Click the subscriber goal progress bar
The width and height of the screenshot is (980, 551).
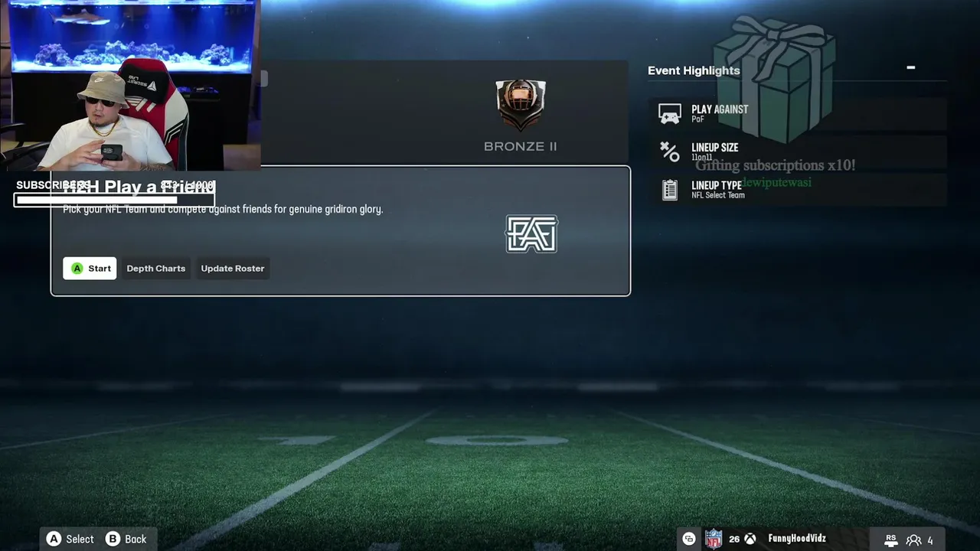[x=115, y=201]
